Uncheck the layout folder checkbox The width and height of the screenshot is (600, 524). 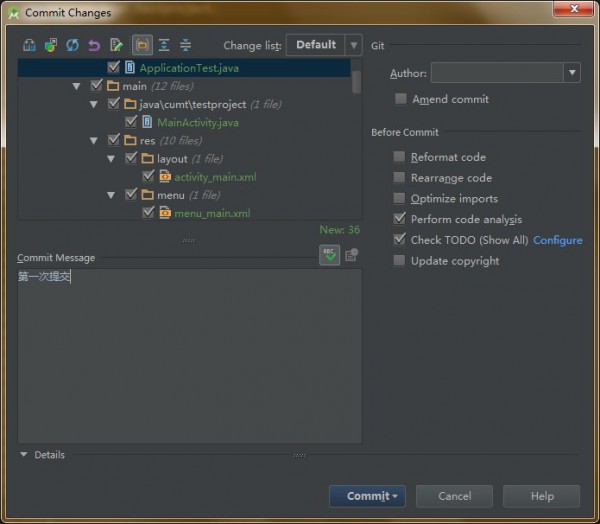click(130, 158)
